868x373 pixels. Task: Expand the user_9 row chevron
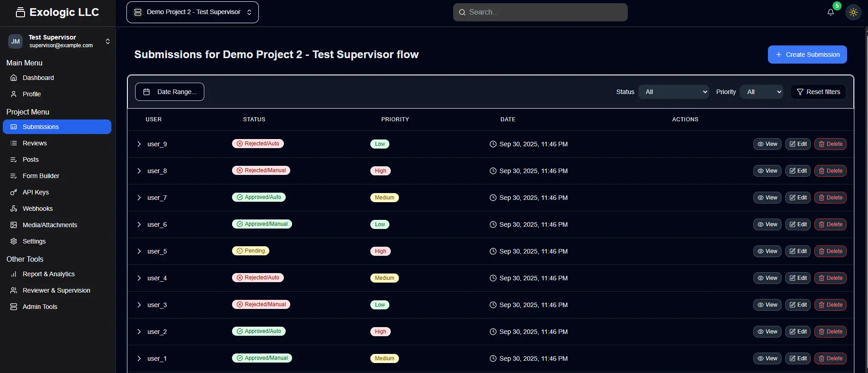(139, 144)
